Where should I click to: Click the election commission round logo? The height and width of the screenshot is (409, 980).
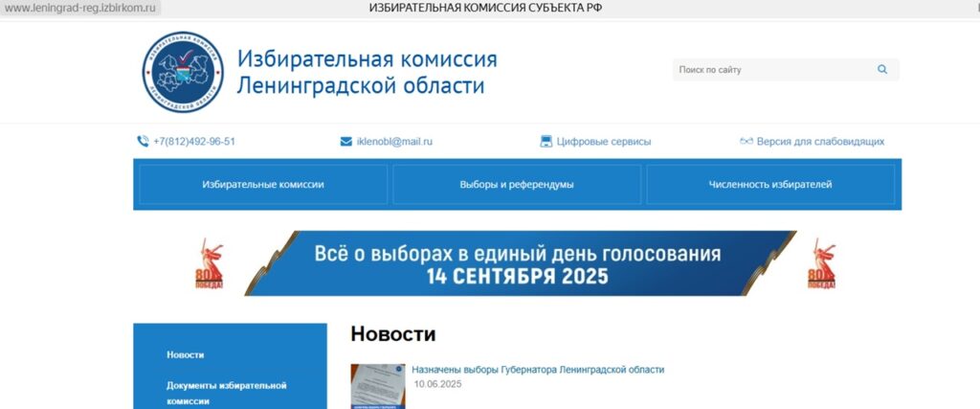[182, 72]
